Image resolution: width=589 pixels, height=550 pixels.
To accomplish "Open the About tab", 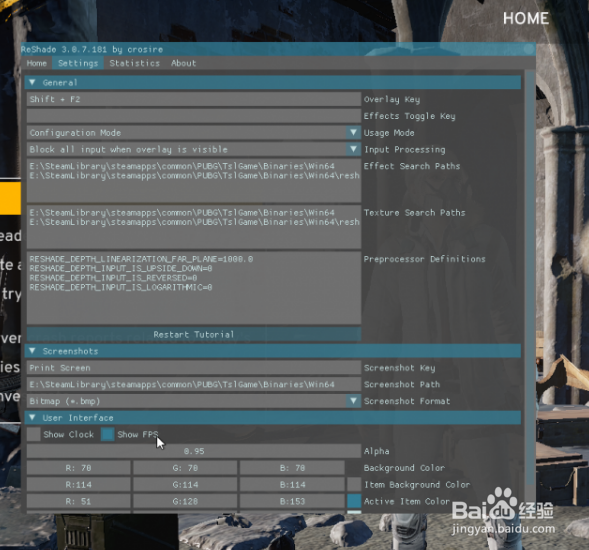I will 183,63.
